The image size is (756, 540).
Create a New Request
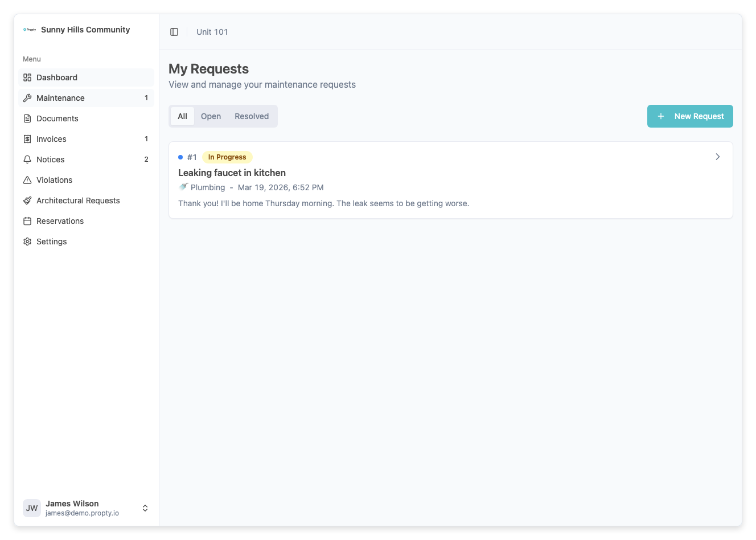(x=690, y=116)
